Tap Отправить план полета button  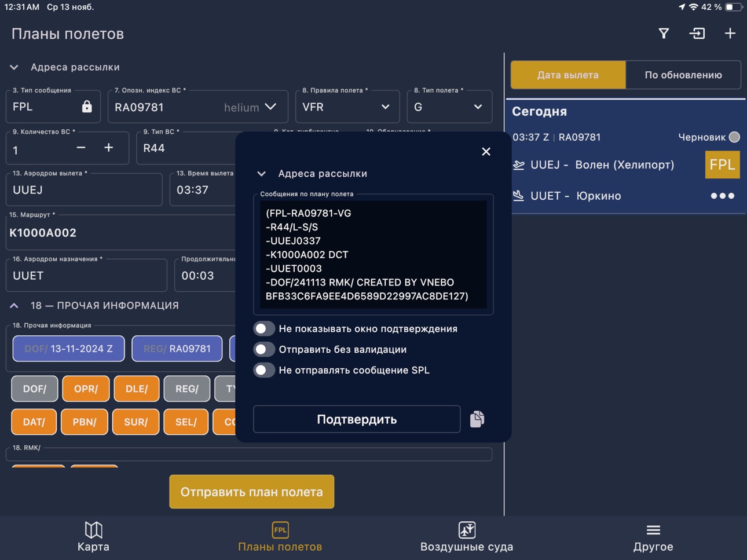click(x=251, y=492)
